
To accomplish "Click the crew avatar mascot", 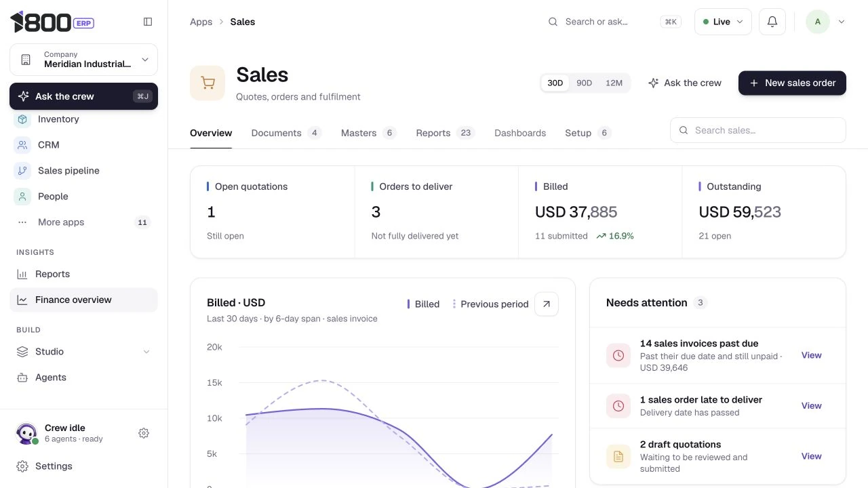I will [x=26, y=433].
